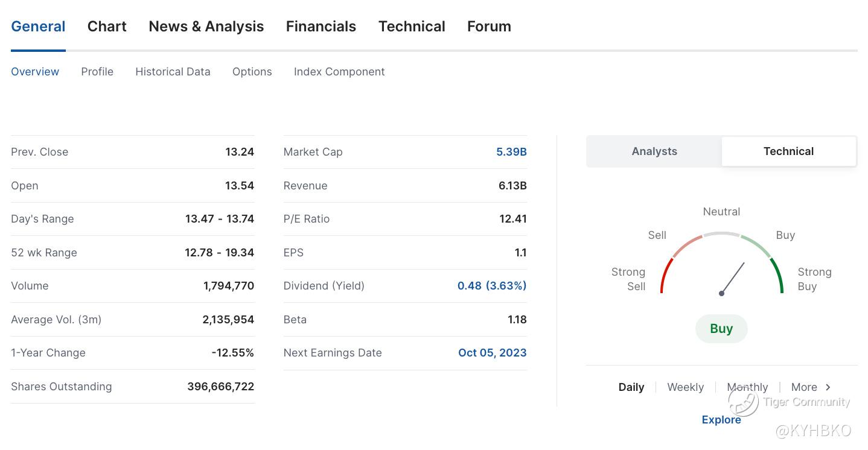Screen dimensions: 868x450
Task: Select Index Component sub-tab
Action: (x=339, y=72)
